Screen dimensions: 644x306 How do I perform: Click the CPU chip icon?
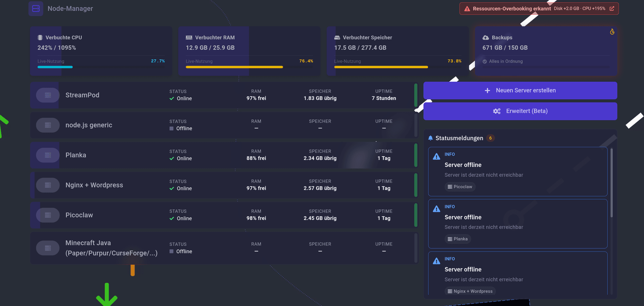40,38
